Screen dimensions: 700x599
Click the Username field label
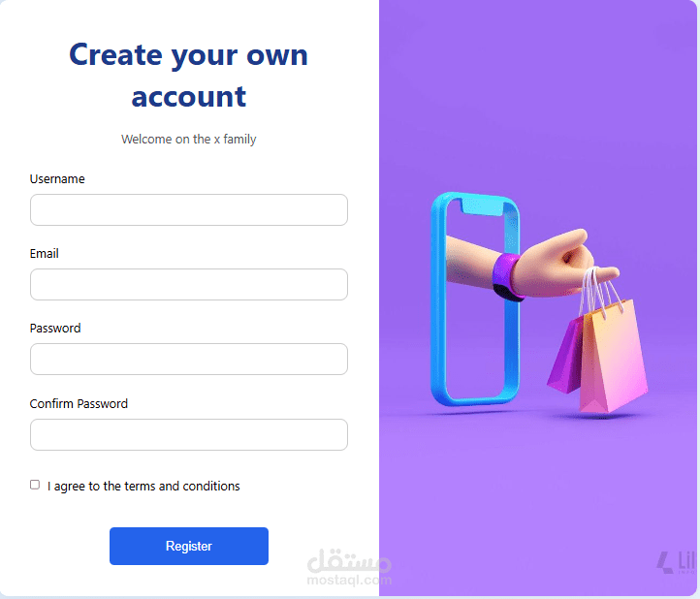point(57,179)
